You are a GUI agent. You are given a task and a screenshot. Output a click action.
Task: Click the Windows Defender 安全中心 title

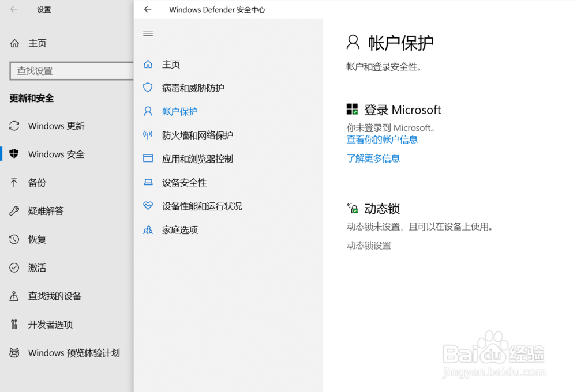(x=217, y=10)
